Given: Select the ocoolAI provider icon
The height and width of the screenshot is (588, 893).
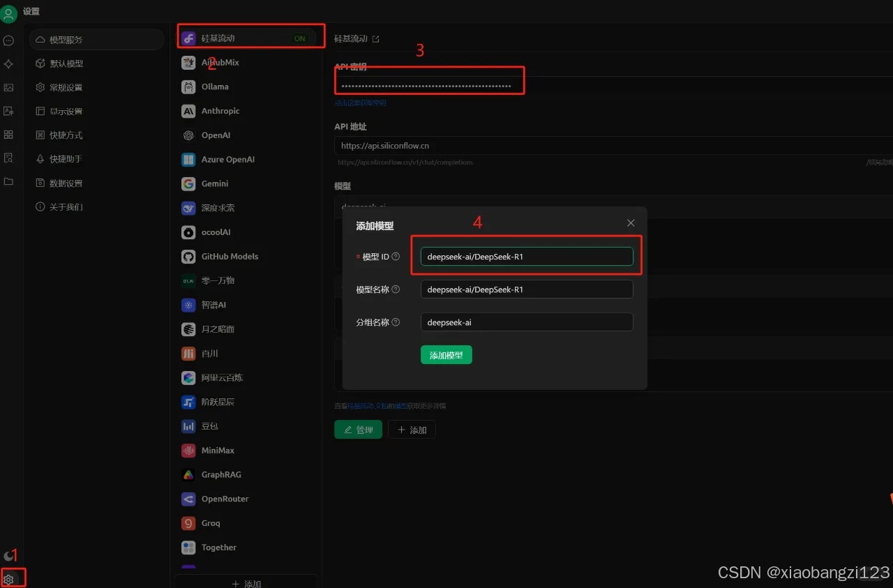Looking at the screenshot, I should pos(188,232).
